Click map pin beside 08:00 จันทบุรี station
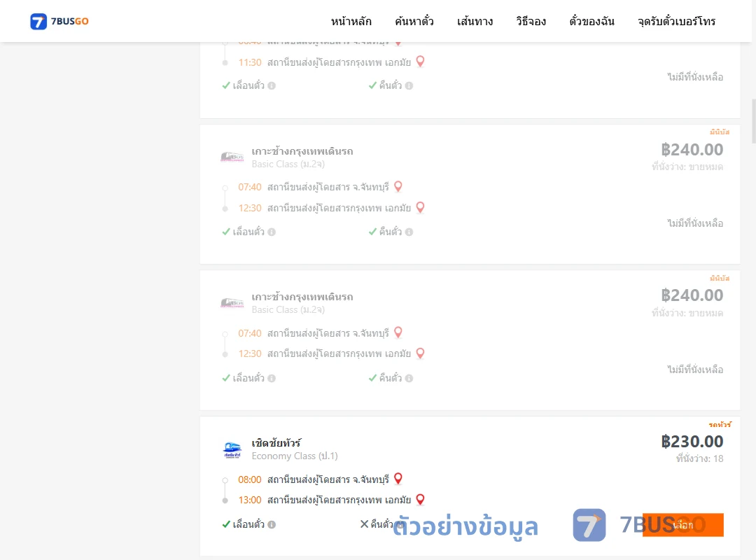Image resolution: width=756 pixels, height=560 pixels. (x=398, y=479)
